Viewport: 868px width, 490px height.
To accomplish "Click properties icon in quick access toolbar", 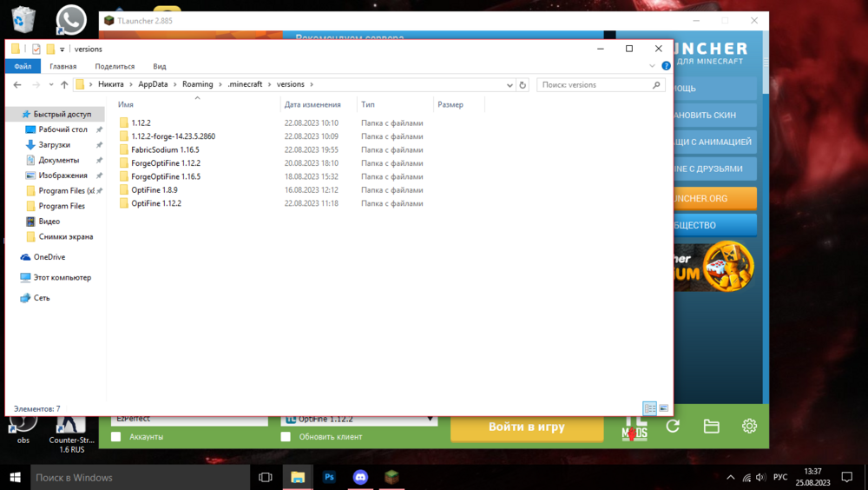I will click(x=36, y=50).
